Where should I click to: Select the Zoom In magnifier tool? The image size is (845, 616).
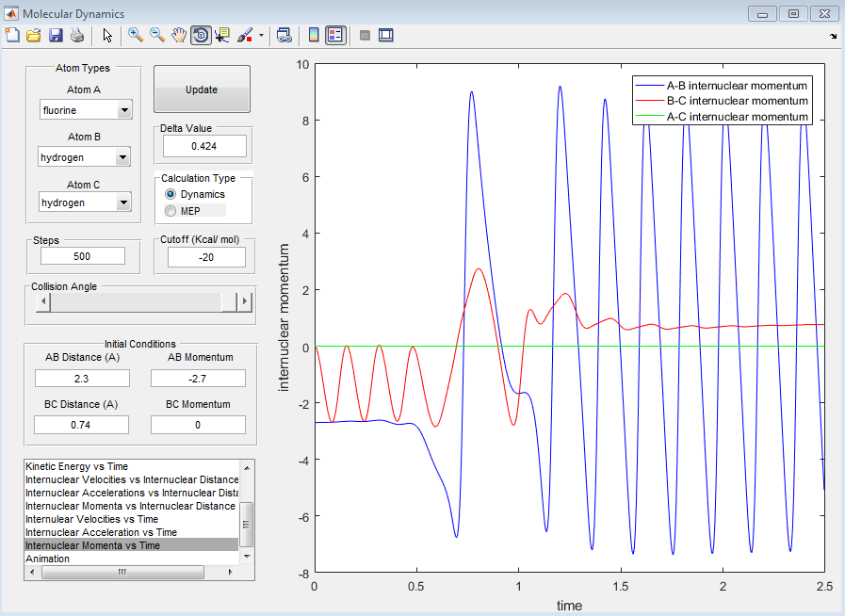point(136,35)
